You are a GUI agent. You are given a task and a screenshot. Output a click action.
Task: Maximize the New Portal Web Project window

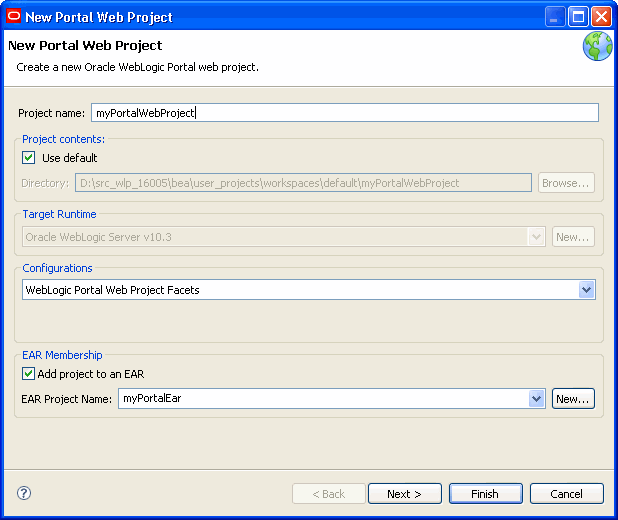coord(578,17)
